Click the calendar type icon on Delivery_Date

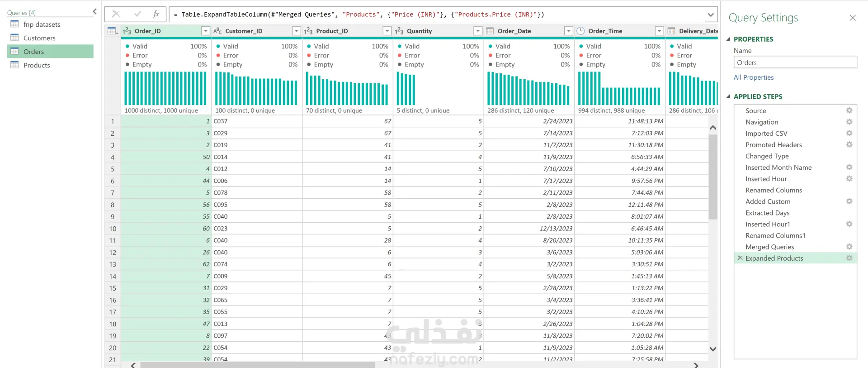(x=671, y=31)
